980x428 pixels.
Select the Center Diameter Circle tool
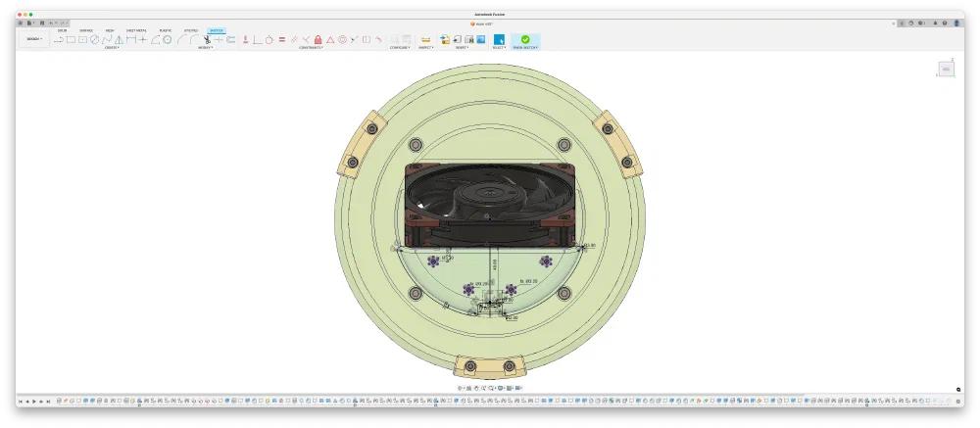[94, 39]
